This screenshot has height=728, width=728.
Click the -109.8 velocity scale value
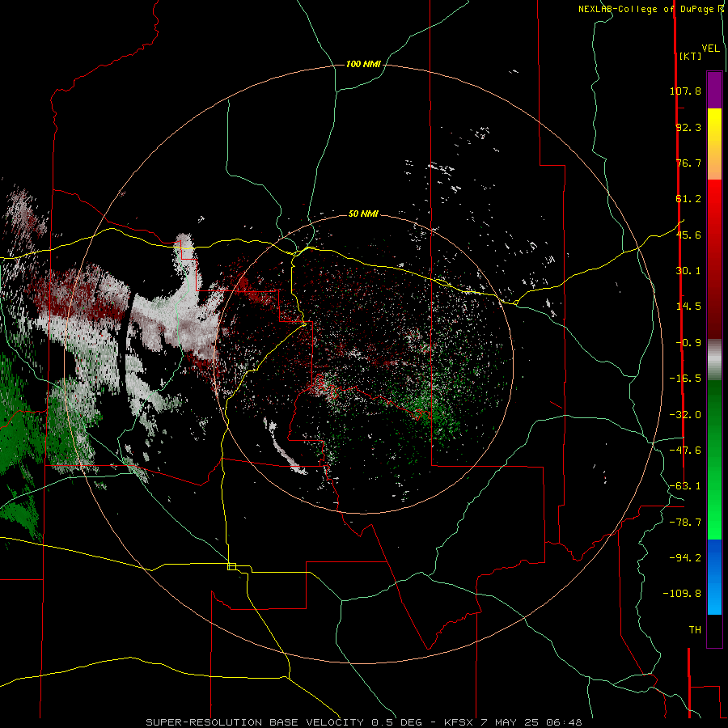point(682,594)
